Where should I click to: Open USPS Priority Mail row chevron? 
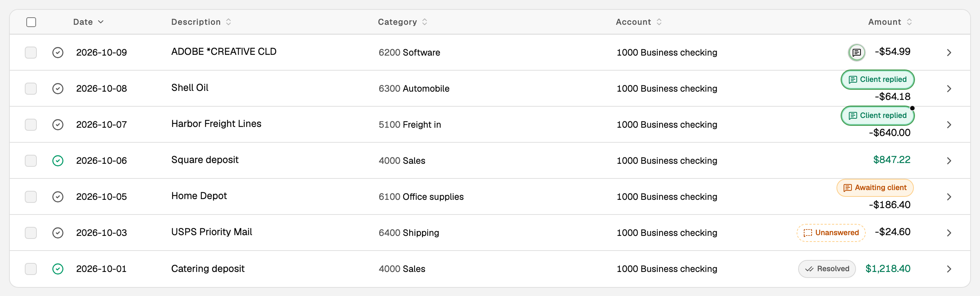point(949,233)
